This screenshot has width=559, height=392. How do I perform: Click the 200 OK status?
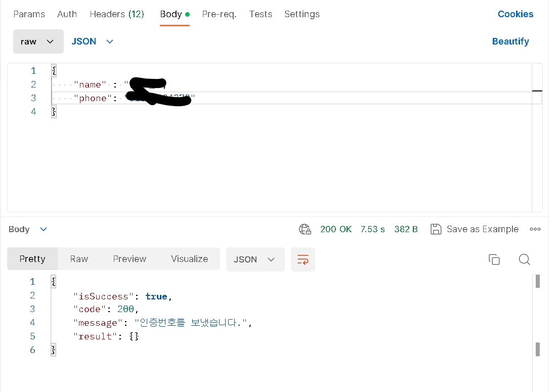click(x=336, y=229)
